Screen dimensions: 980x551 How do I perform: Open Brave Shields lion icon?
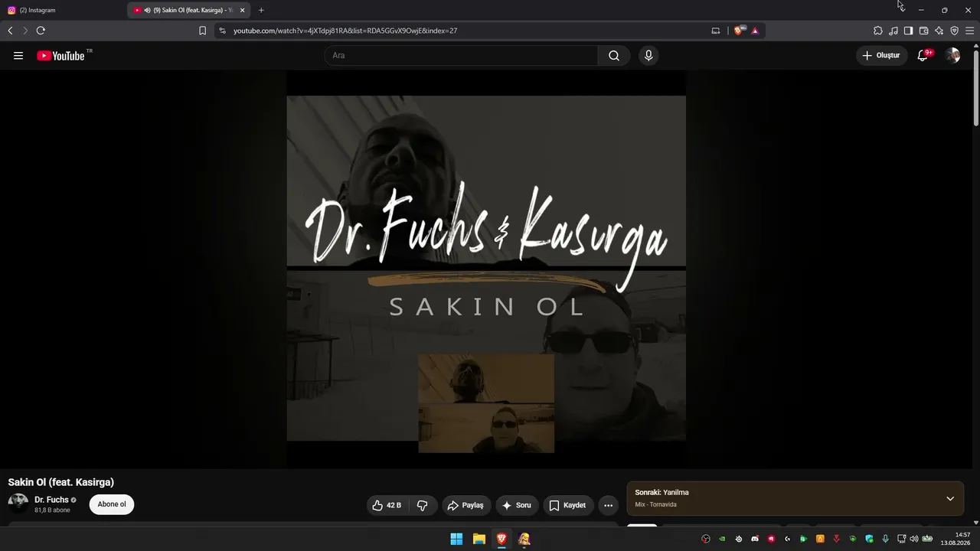pos(738,31)
